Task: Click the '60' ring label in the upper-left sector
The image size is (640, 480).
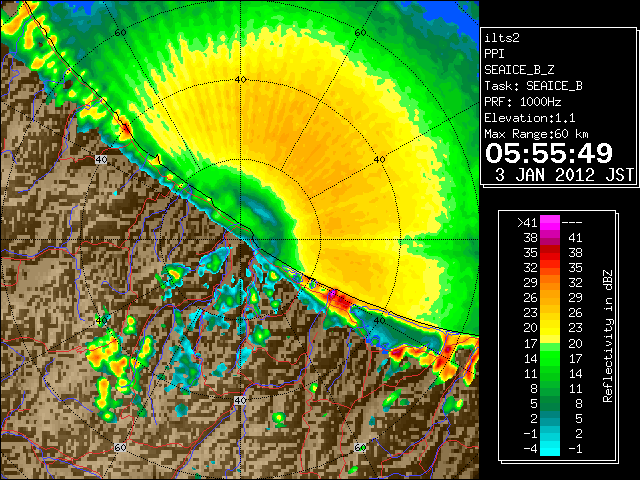Action: click(120, 33)
